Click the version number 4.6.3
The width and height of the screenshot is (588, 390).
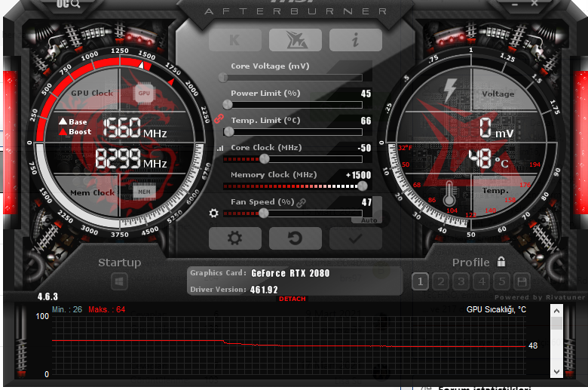coord(47,296)
